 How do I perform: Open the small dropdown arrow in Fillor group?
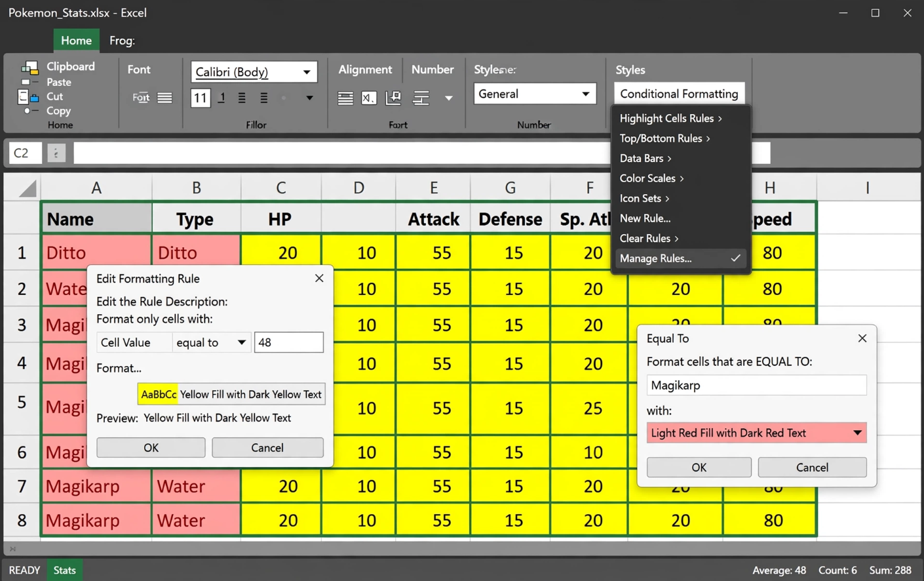(309, 98)
